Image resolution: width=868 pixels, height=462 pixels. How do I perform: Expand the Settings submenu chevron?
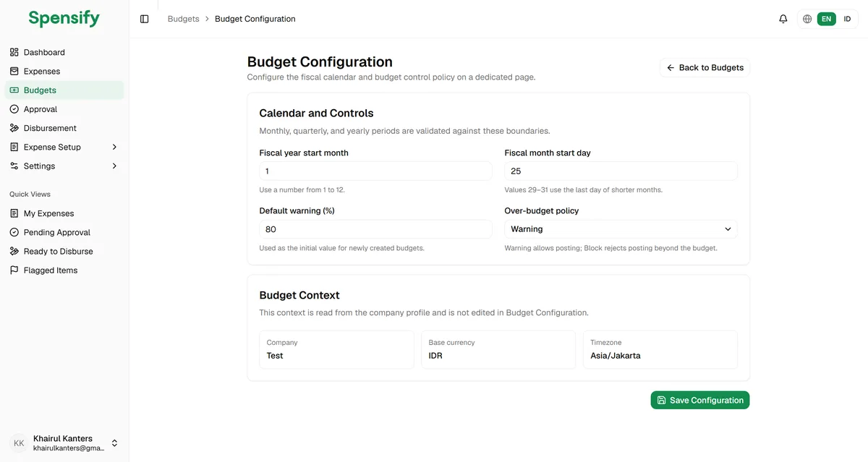(114, 166)
